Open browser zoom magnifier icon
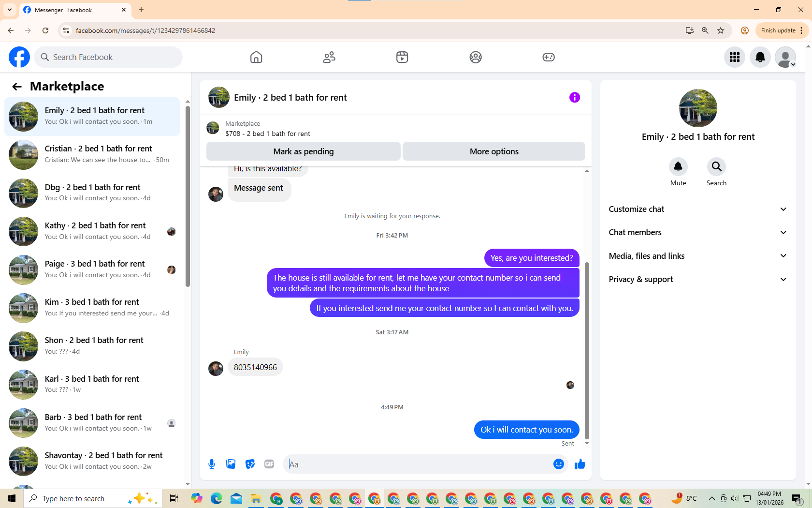 coord(705,30)
